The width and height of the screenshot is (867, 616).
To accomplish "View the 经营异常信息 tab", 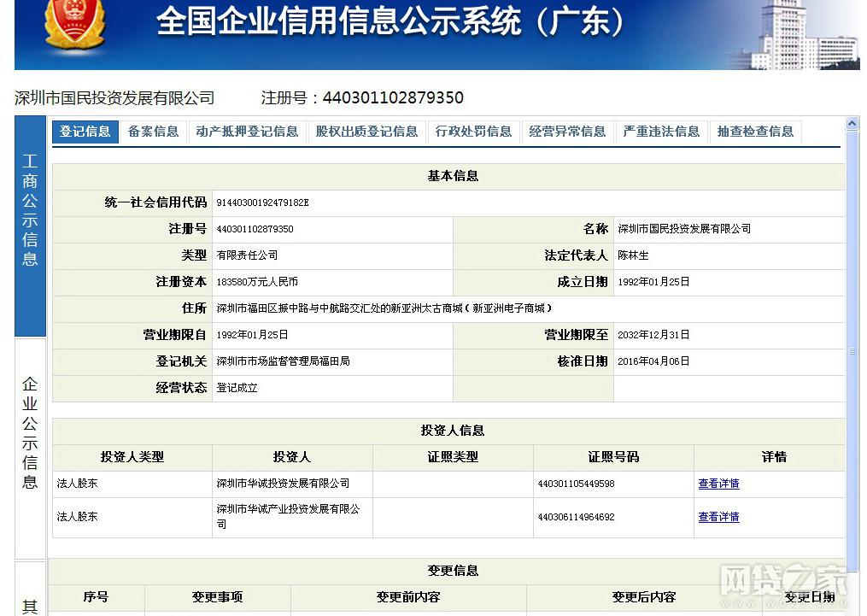I will pyautogui.click(x=567, y=132).
